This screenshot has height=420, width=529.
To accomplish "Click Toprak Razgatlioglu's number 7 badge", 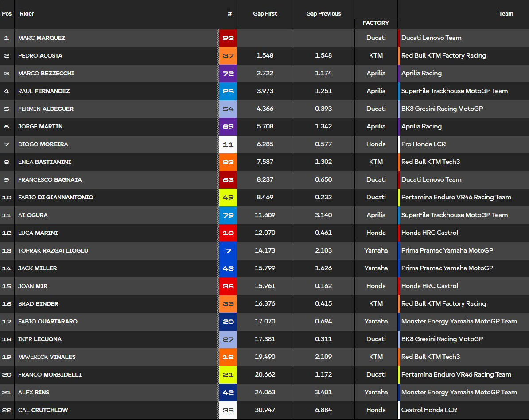I will 228,251.
